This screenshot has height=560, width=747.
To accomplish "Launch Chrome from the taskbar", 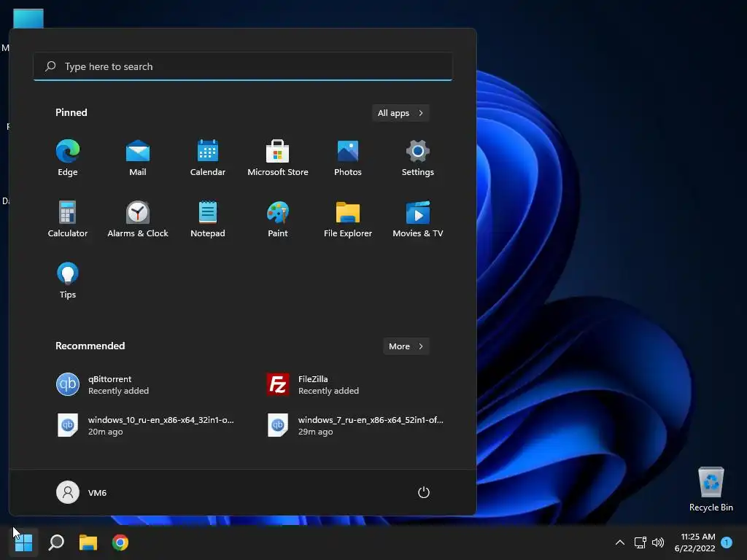I will pyautogui.click(x=120, y=542).
